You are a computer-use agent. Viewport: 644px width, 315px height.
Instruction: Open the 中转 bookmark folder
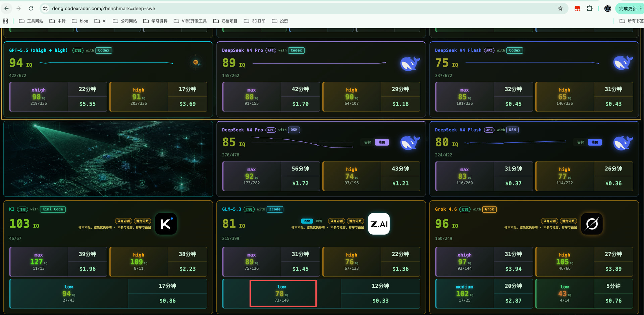pyautogui.click(x=57, y=21)
